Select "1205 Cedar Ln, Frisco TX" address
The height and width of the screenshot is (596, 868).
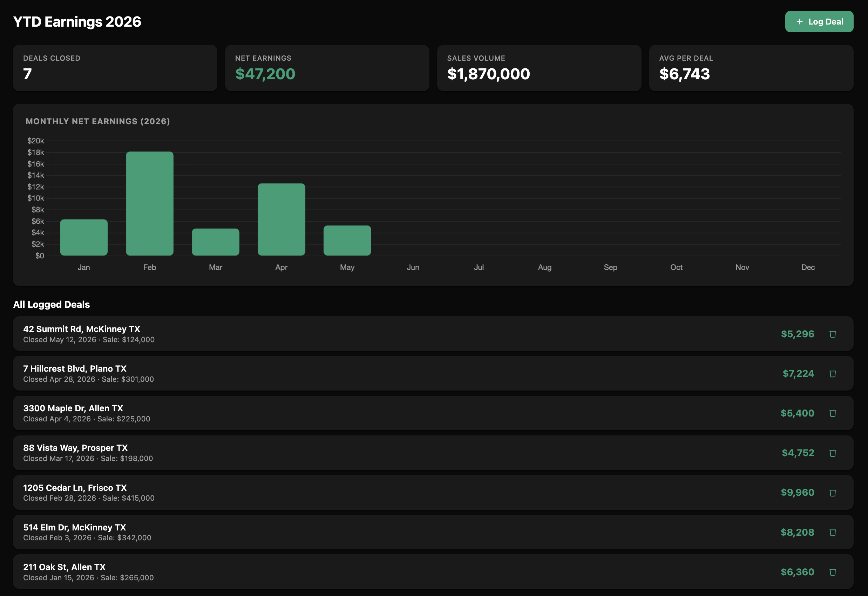click(x=75, y=488)
